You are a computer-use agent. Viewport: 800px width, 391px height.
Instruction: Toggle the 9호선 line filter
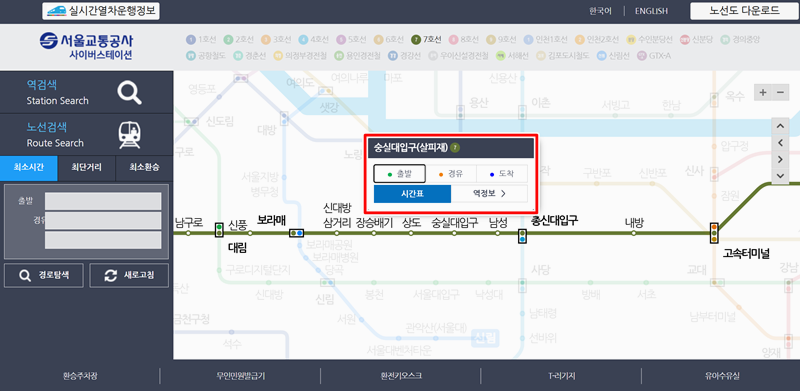[502, 39]
